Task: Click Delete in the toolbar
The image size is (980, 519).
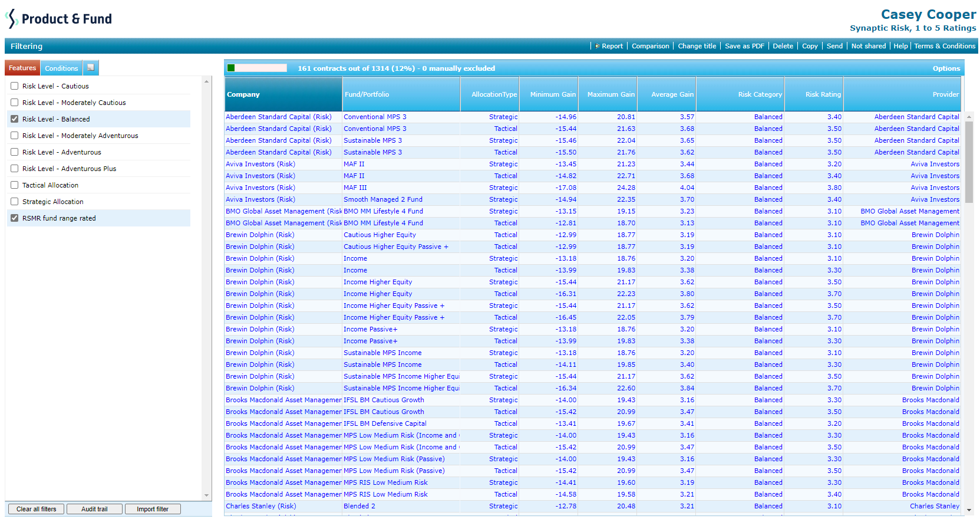Action: [x=783, y=46]
